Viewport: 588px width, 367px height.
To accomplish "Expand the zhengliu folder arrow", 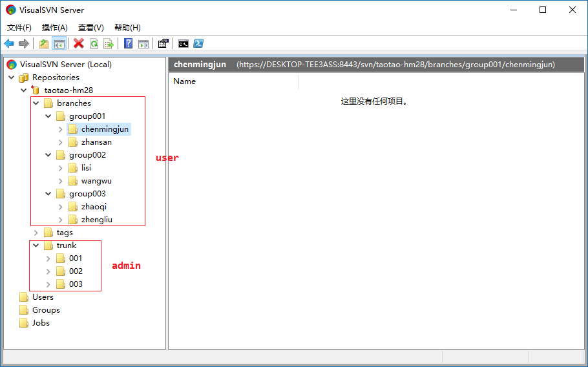I will (61, 220).
